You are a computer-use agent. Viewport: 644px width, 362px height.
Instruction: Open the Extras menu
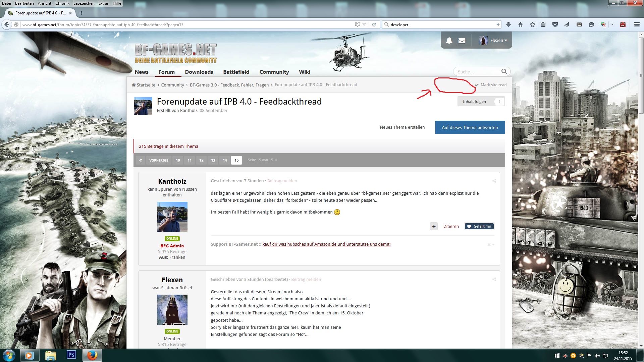coord(104,3)
